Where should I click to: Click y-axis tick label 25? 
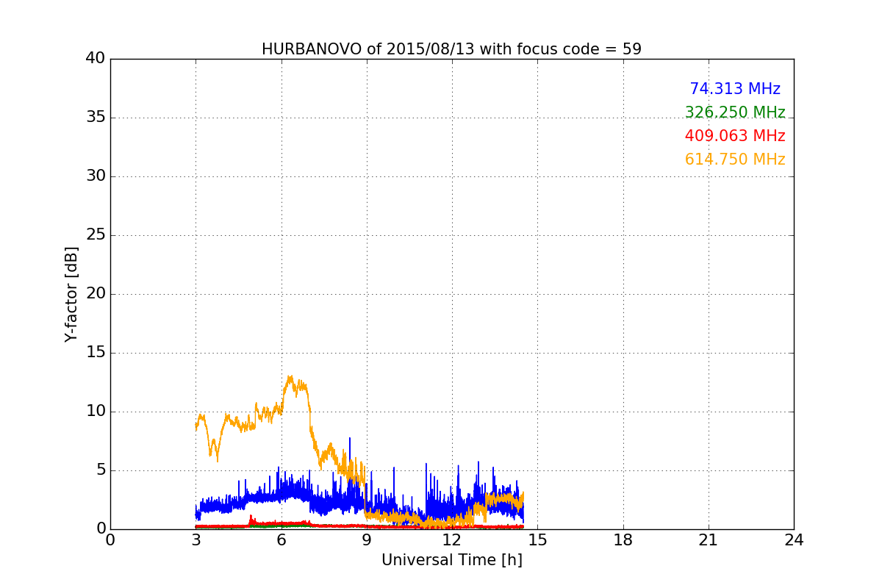96,235
